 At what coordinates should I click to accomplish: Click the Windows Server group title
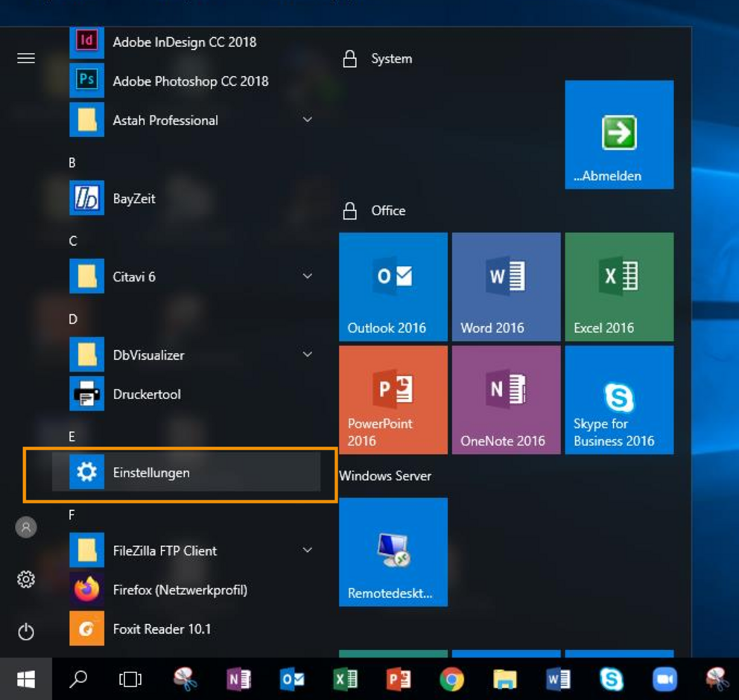385,476
